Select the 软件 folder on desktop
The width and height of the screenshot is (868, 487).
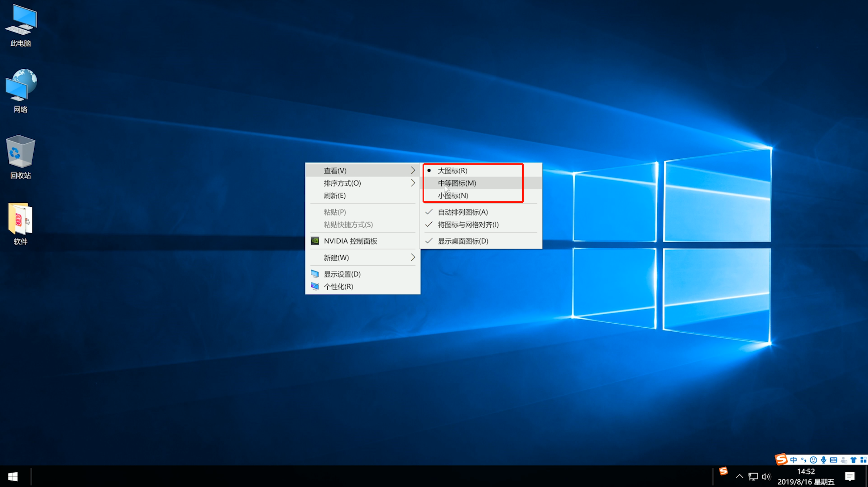click(21, 223)
